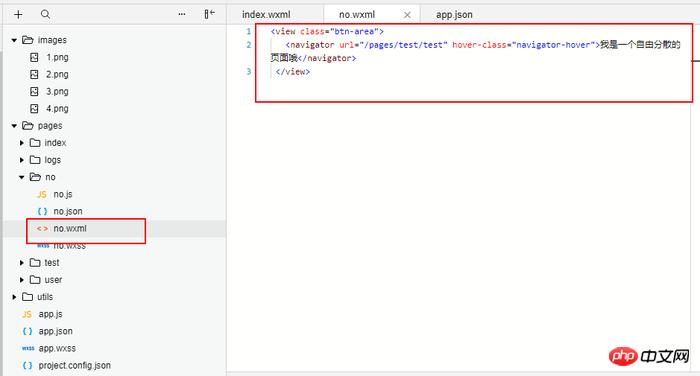Open the app.js file
700x376 pixels.
click(42, 314)
